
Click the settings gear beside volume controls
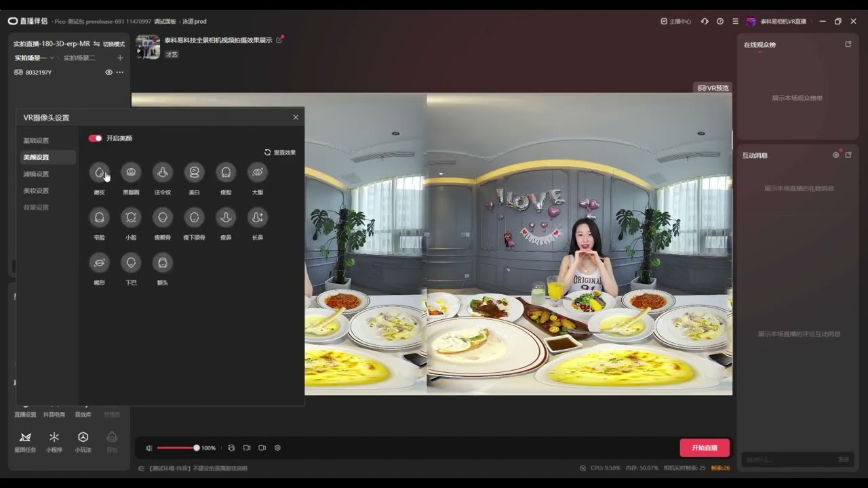coord(277,448)
